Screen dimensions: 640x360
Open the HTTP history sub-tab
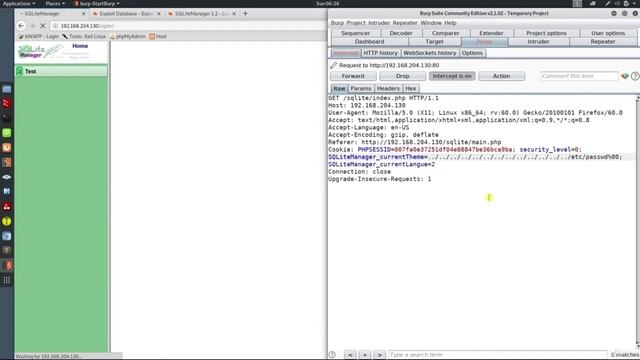coord(380,53)
